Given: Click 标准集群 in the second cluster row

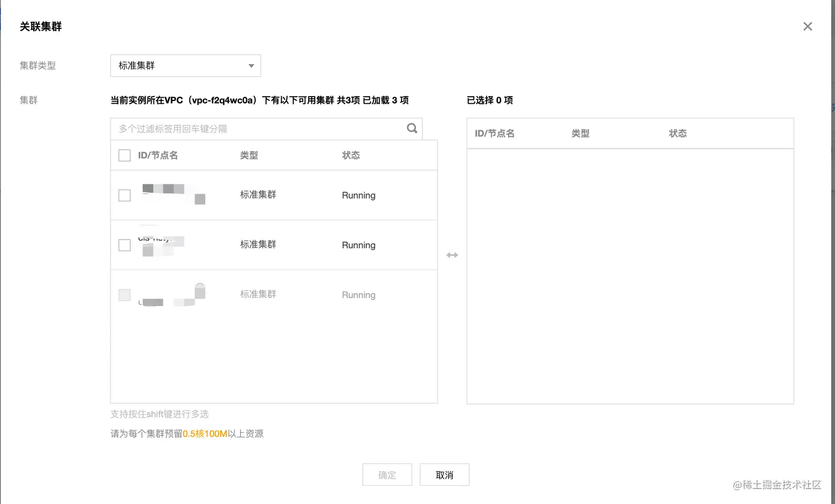Looking at the screenshot, I should pos(258,245).
